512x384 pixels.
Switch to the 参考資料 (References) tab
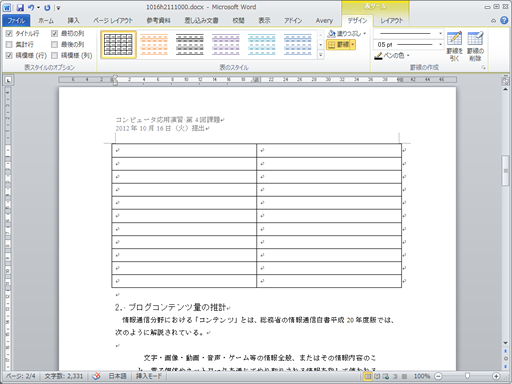tap(158, 21)
